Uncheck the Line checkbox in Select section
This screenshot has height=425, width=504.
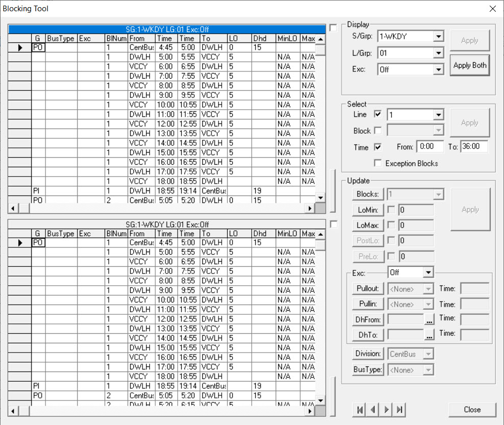point(377,114)
